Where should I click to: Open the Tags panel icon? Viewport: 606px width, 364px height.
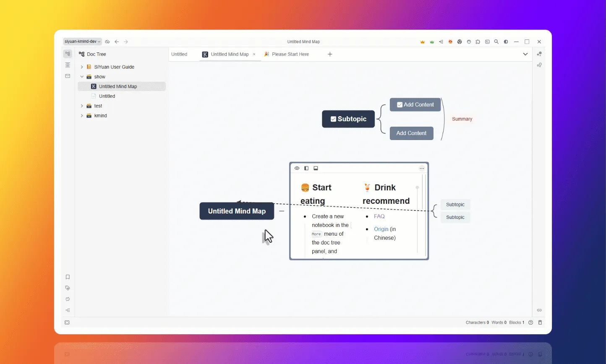pos(68,288)
